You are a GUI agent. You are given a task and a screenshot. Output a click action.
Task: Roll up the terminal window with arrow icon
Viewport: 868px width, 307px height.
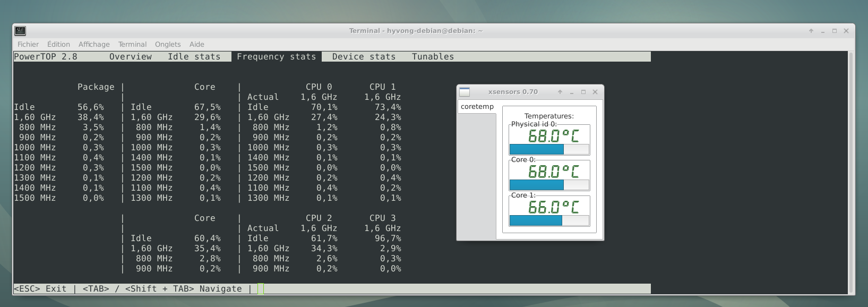click(x=811, y=31)
